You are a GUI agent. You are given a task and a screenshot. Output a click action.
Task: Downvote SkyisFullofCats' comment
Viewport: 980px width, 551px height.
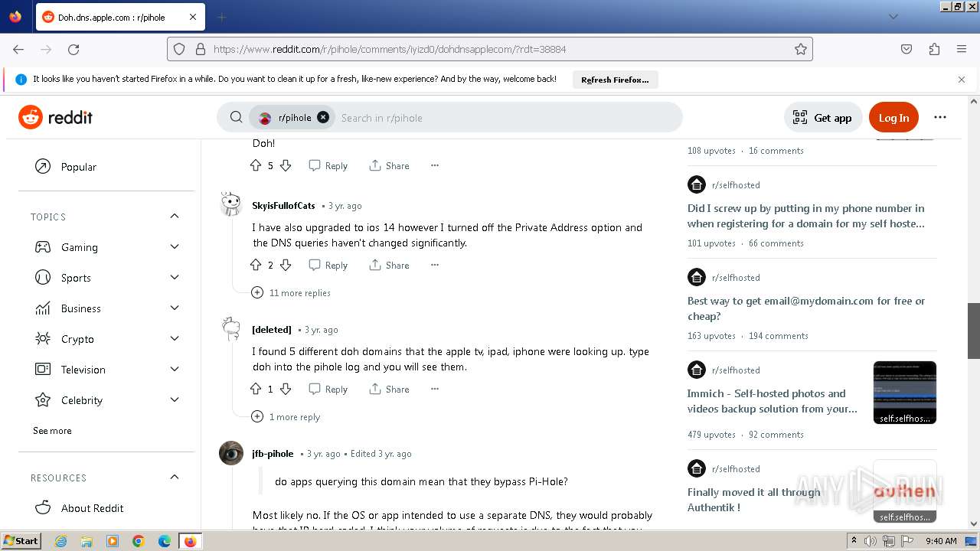coord(286,265)
